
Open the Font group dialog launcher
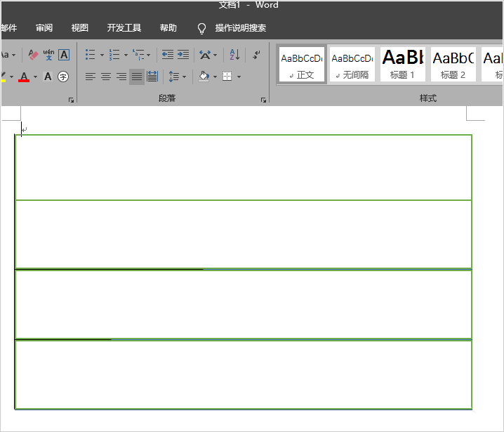(71, 100)
